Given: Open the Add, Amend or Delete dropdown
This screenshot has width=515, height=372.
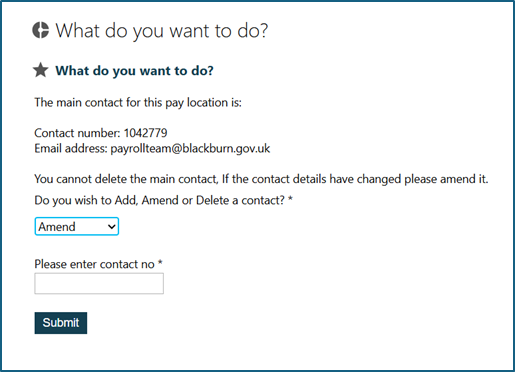Looking at the screenshot, I should (x=77, y=227).
